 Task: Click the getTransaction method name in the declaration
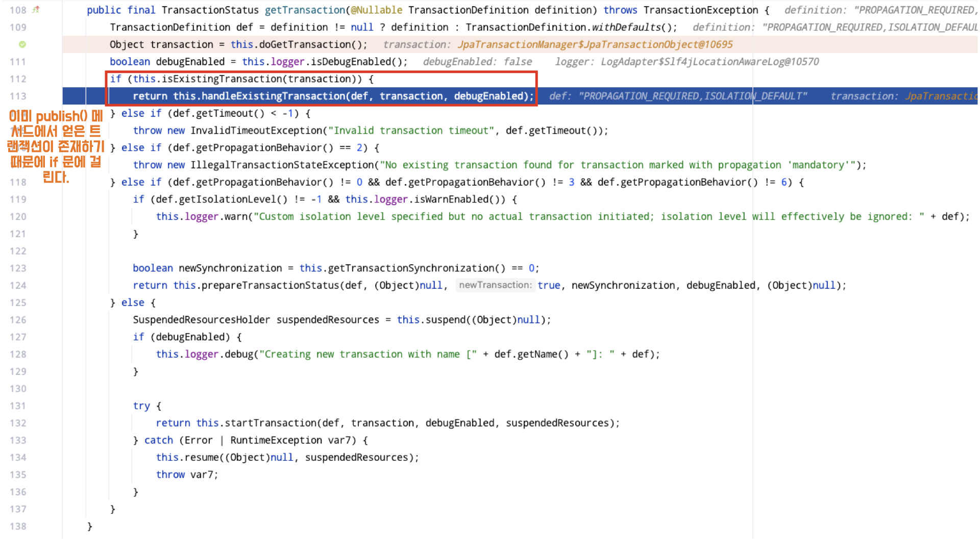[304, 10]
